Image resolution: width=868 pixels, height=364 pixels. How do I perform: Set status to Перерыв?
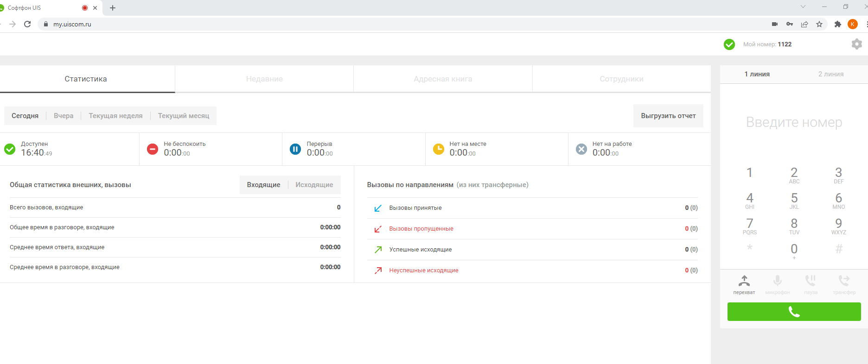pyautogui.click(x=354, y=149)
